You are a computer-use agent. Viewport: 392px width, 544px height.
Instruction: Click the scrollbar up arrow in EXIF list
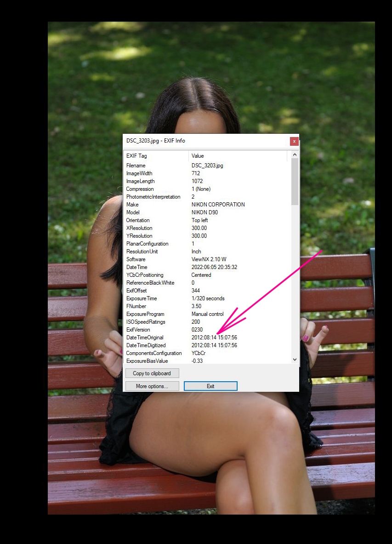click(295, 155)
